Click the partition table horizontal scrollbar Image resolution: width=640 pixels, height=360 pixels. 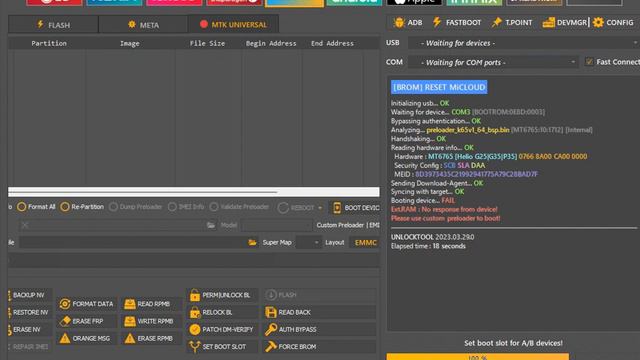coord(194,192)
